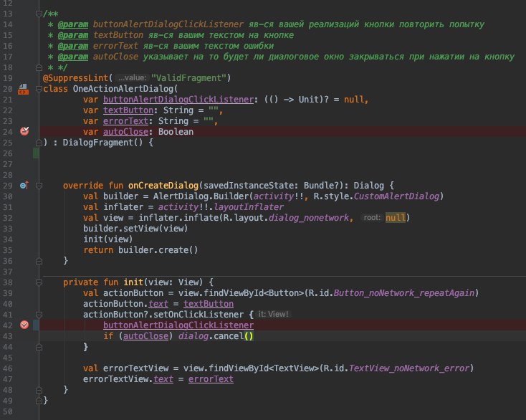Click errorTextView declaration on line 46

coord(135,368)
